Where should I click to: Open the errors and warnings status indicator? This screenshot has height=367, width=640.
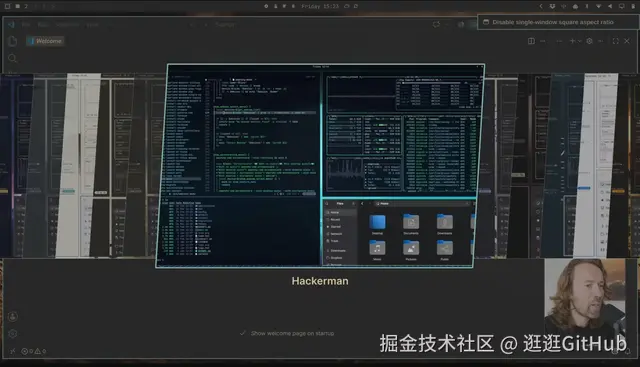point(34,351)
